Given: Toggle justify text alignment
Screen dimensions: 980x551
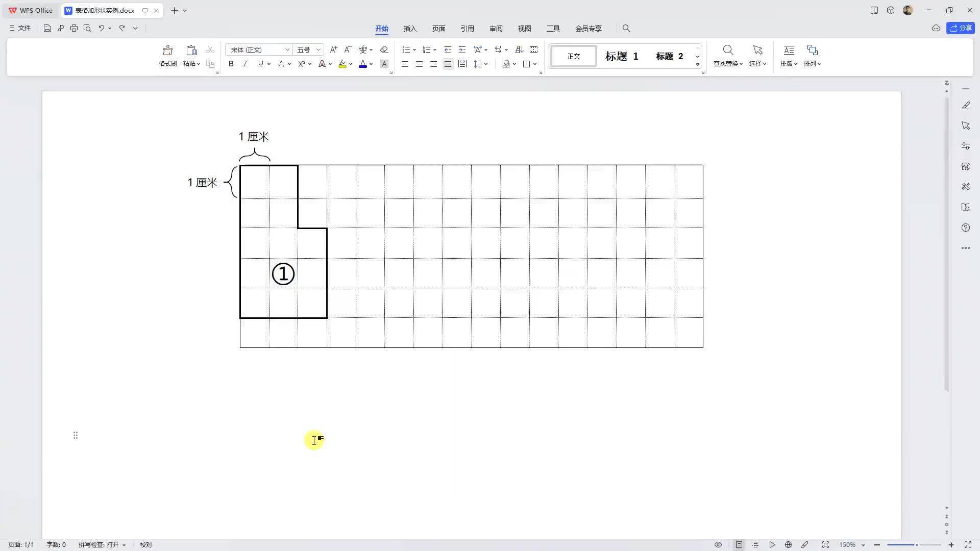Looking at the screenshot, I should (x=448, y=64).
